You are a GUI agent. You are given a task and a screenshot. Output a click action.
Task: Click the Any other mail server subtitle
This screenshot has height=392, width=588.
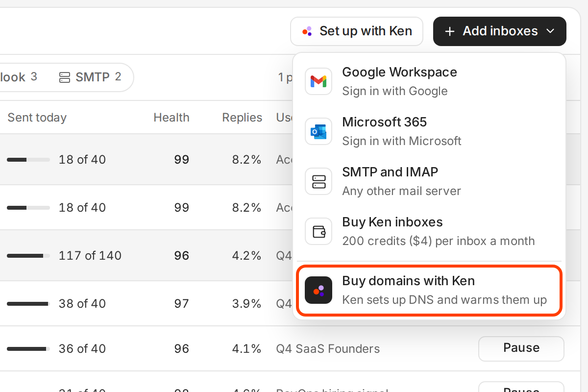(x=401, y=191)
